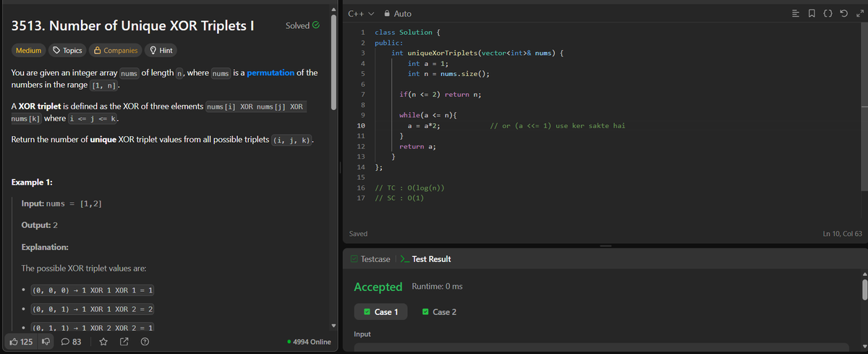Open the C++ language dropdown
This screenshot has height=354, width=868.
(360, 14)
